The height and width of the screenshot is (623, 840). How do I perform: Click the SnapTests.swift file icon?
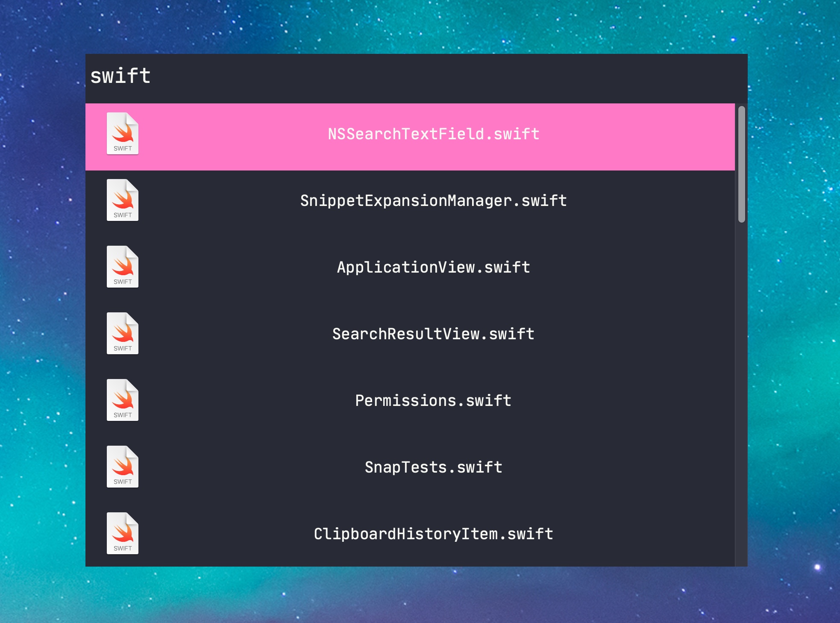(123, 467)
